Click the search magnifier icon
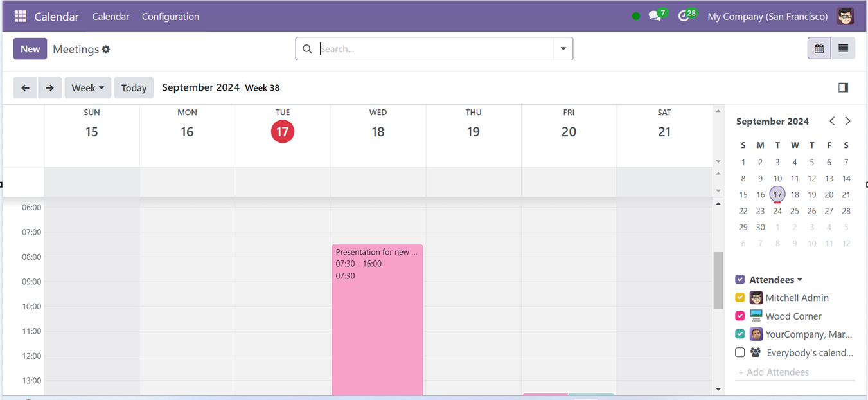The image size is (868, 400). [x=307, y=48]
